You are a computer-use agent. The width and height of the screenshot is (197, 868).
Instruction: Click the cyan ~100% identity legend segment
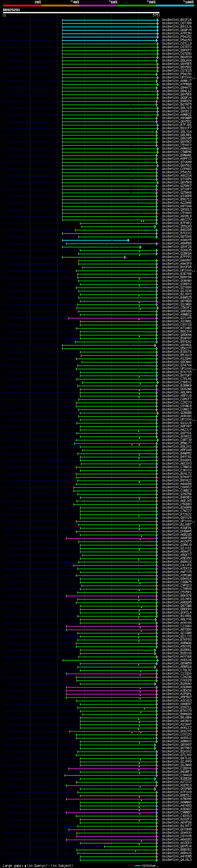click(175, 6)
